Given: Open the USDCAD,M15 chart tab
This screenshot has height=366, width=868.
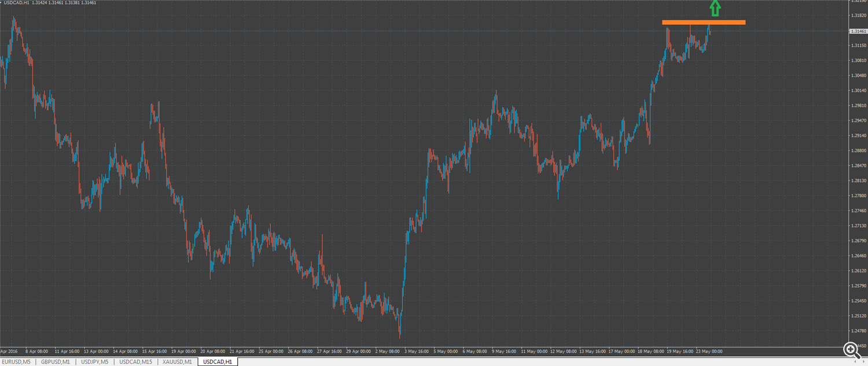Looking at the screenshot, I should tap(135, 362).
